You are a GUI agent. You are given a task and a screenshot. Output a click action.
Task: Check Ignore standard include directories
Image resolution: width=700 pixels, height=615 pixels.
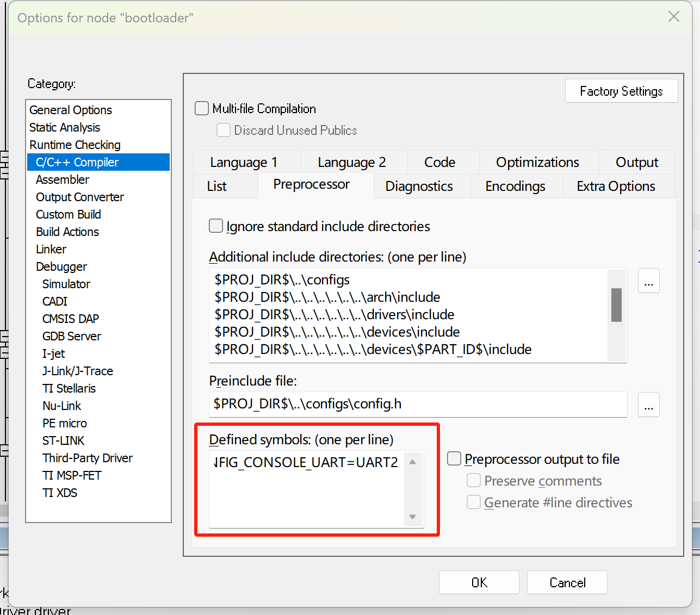216,226
